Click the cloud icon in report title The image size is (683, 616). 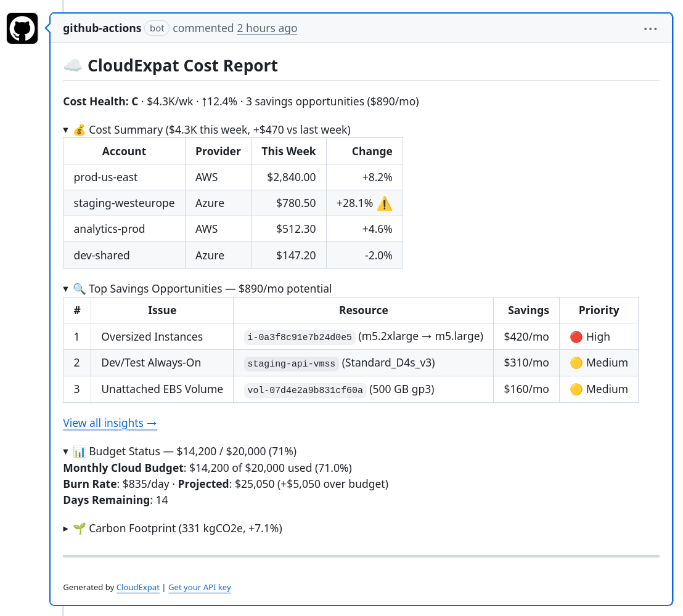coord(73,66)
